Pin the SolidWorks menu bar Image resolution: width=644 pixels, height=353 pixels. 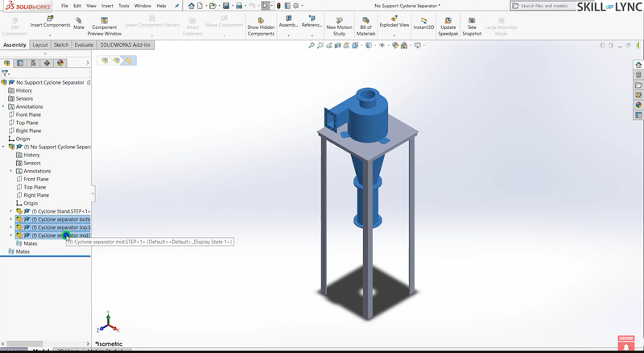pos(176,6)
